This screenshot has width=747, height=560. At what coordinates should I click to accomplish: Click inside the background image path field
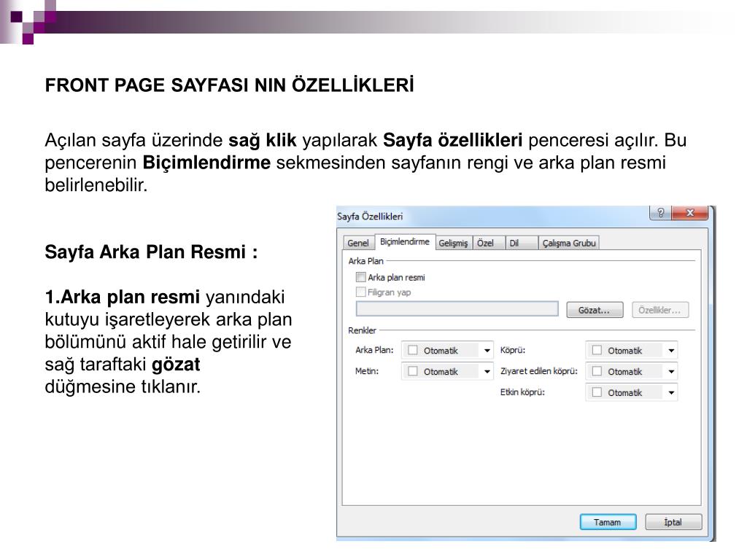[457, 308]
